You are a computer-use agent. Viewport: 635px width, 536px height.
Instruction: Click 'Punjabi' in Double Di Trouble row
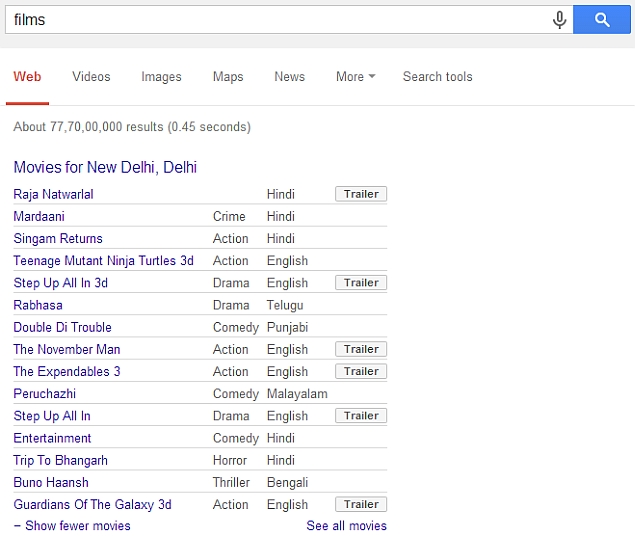(288, 327)
